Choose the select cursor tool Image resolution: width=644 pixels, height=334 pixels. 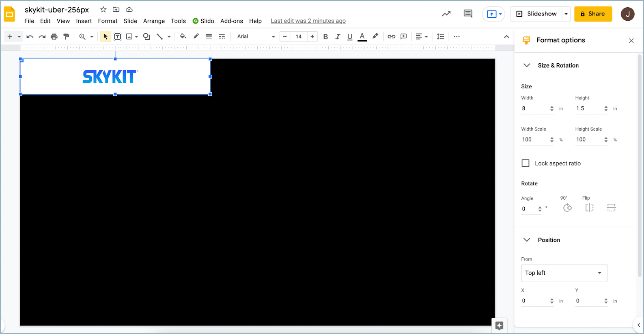click(106, 37)
